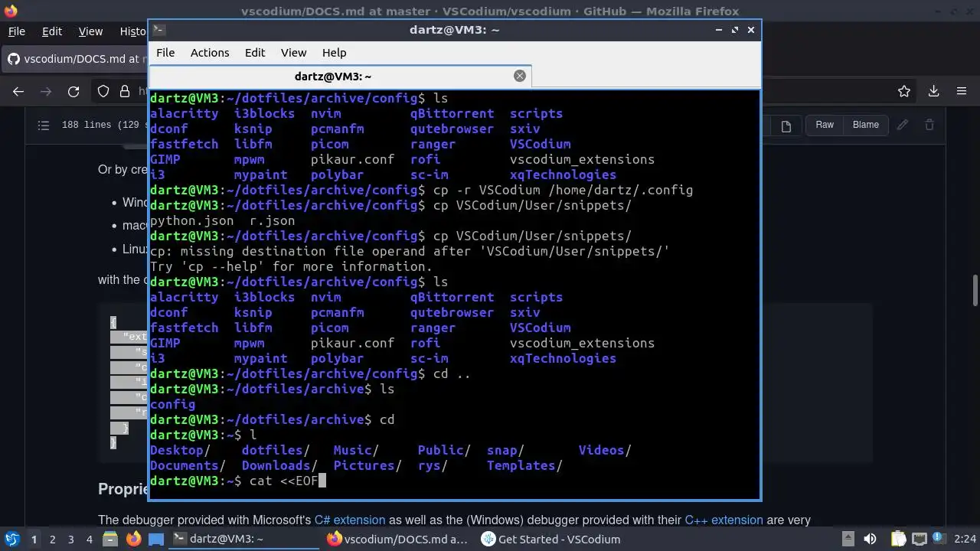Click 'VSCodium' in the first ls output
The image size is (980, 551).
point(540,144)
